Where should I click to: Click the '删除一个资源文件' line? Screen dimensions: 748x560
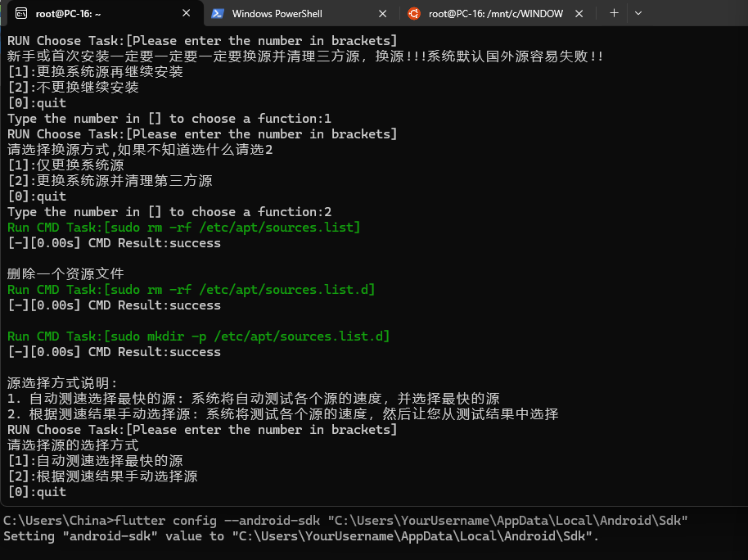click(x=65, y=274)
